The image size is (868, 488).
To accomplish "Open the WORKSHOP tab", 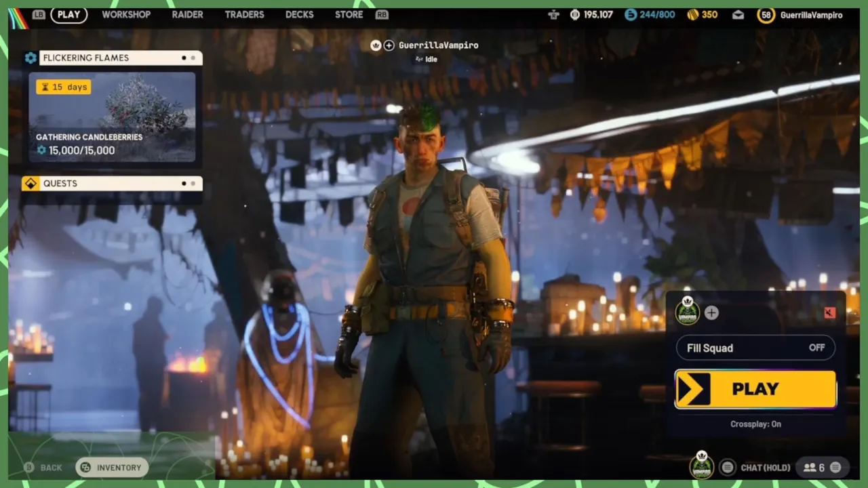I will [126, 14].
